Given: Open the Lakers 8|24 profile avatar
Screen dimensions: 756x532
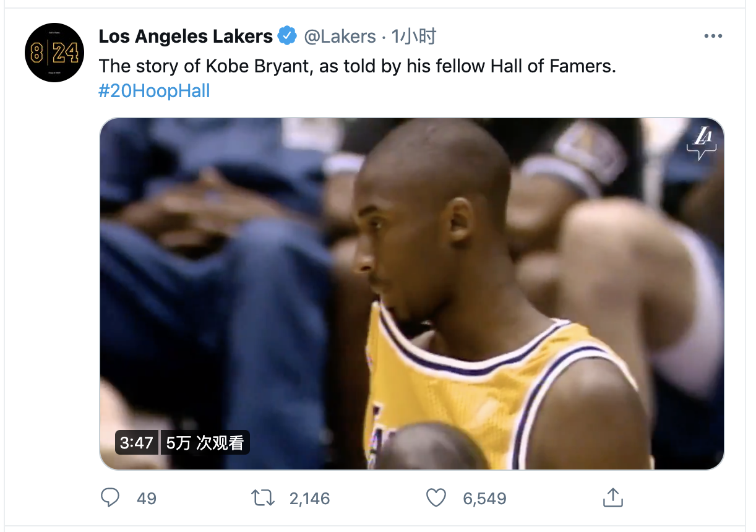Looking at the screenshot, I should [x=54, y=53].
